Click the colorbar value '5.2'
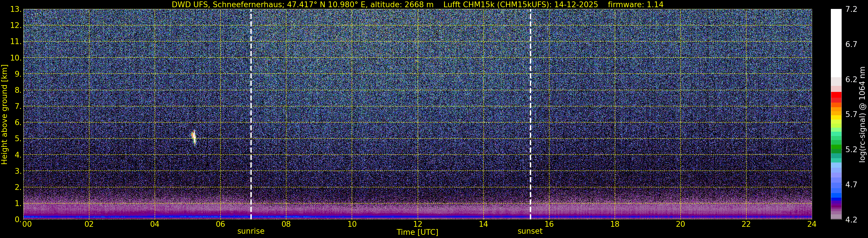The width and height of the screenshot is (868, 238). pyautogui.click(x=851, y=150)
